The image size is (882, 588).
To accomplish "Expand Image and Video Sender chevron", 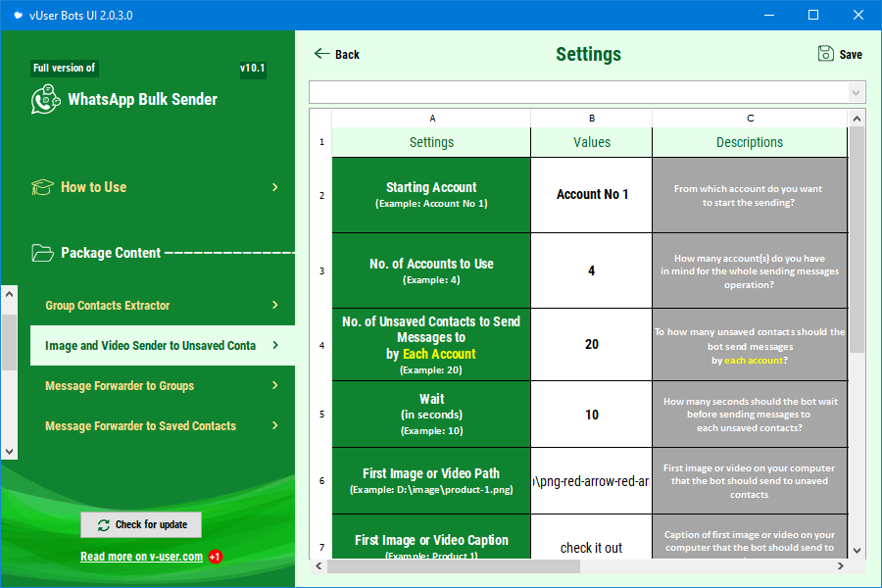I will click(275, 345).
